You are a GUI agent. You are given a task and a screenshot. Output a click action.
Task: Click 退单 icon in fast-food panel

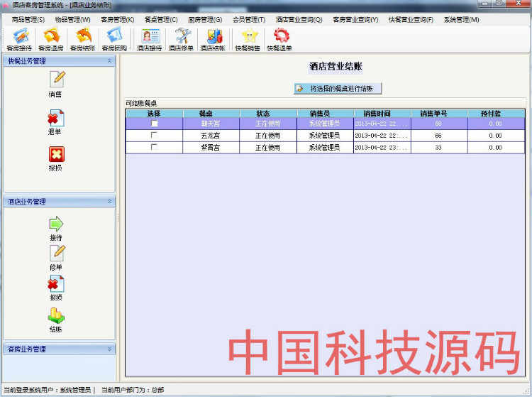coord(55,122)
